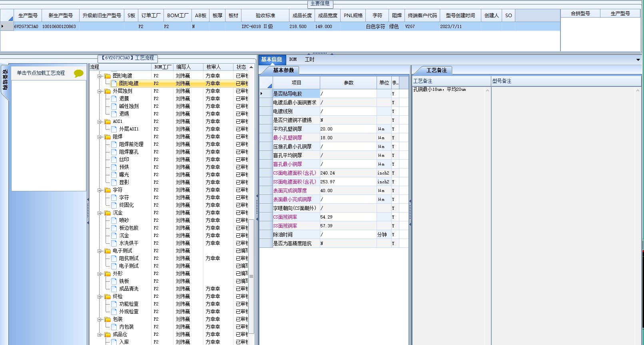
Task: Click the document icon beside 曝光
Action: 114,175
